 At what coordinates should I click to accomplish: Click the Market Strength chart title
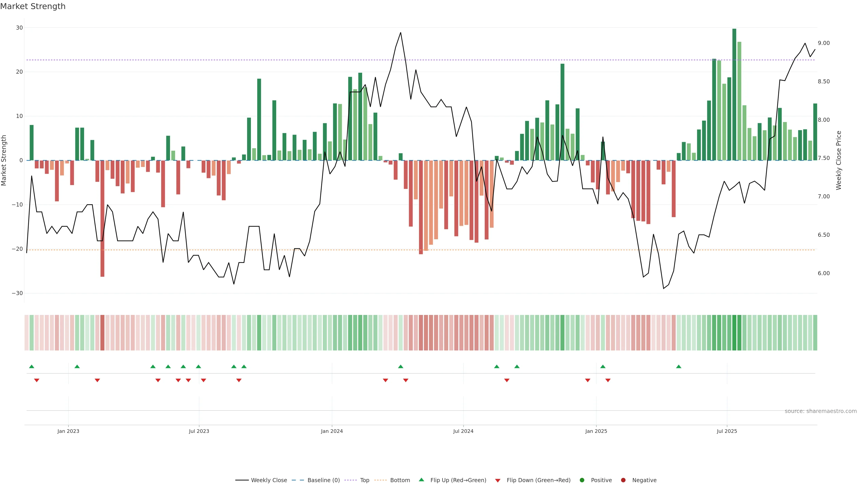click(33, 6)
